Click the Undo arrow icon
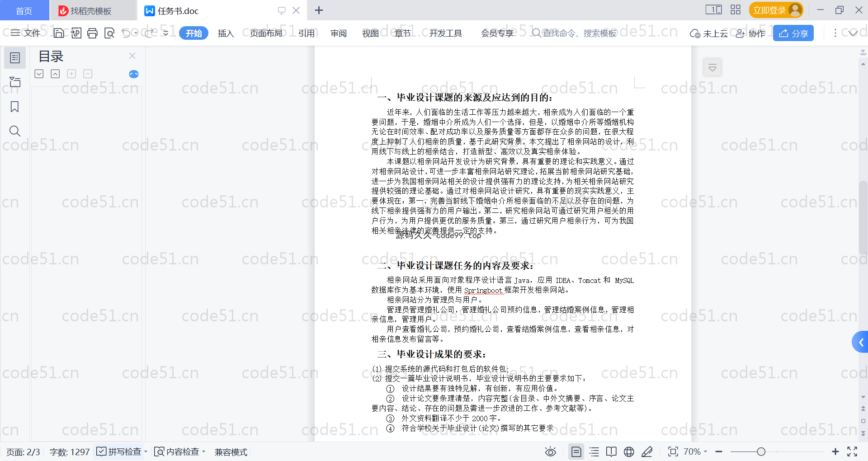This screenshot has width=868, height=461. (x=126, y=33)
